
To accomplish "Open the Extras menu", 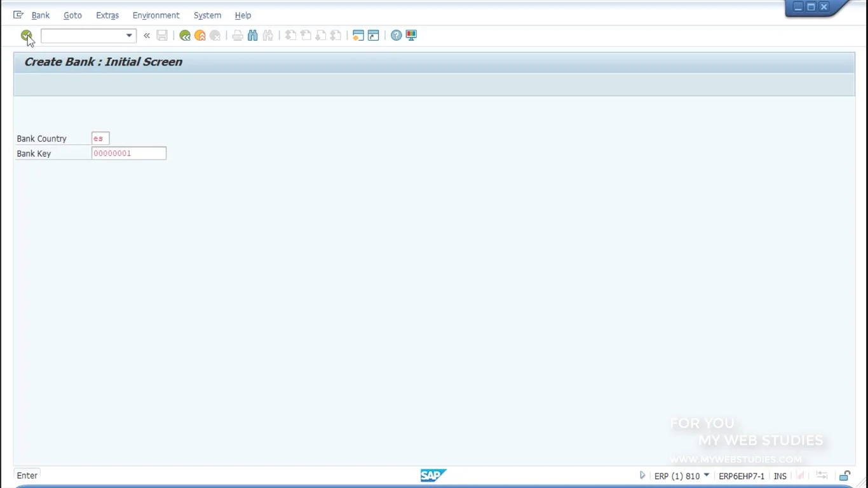I will click(x=107, y=15).
